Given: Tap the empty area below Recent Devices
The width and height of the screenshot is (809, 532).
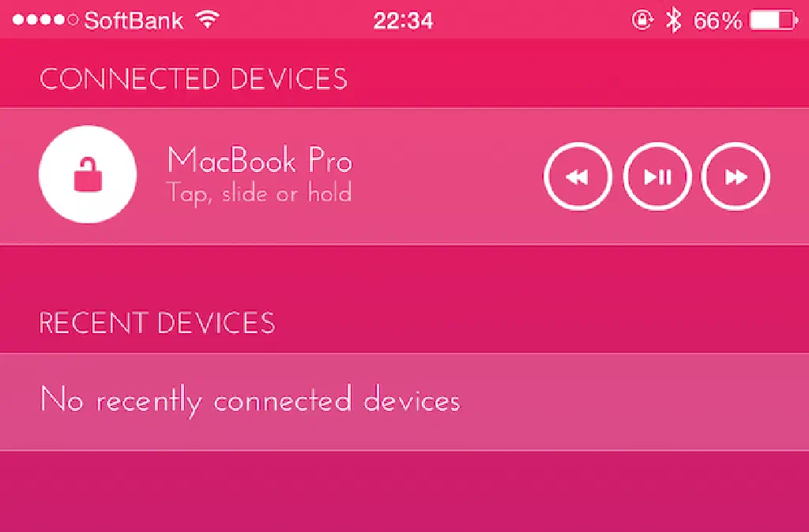Looking at the screenshot, I should (x=404, y=492).
